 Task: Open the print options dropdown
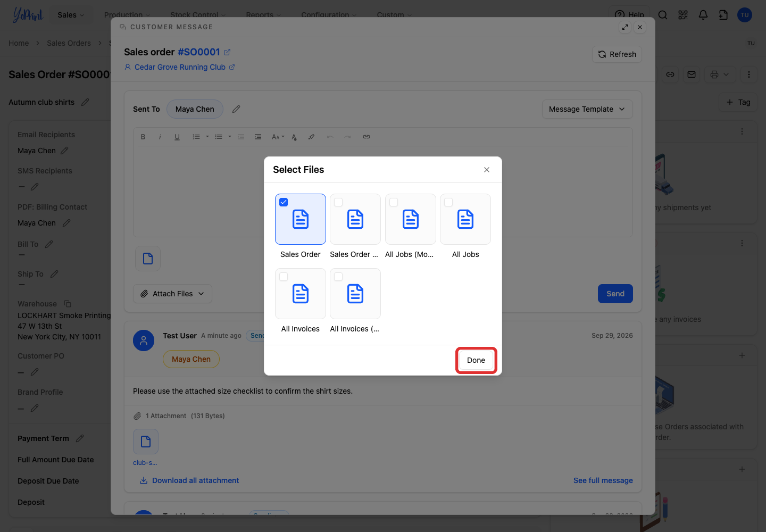[x=720, y=74]
